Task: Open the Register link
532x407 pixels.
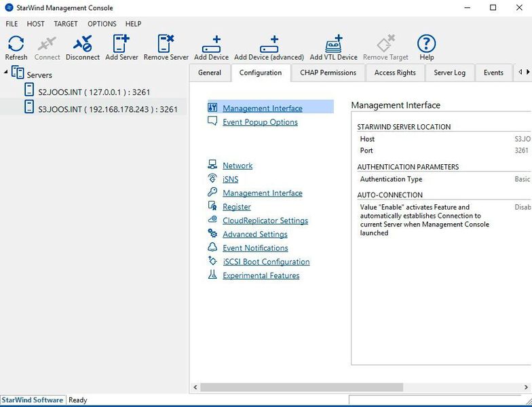Action: 237,206
